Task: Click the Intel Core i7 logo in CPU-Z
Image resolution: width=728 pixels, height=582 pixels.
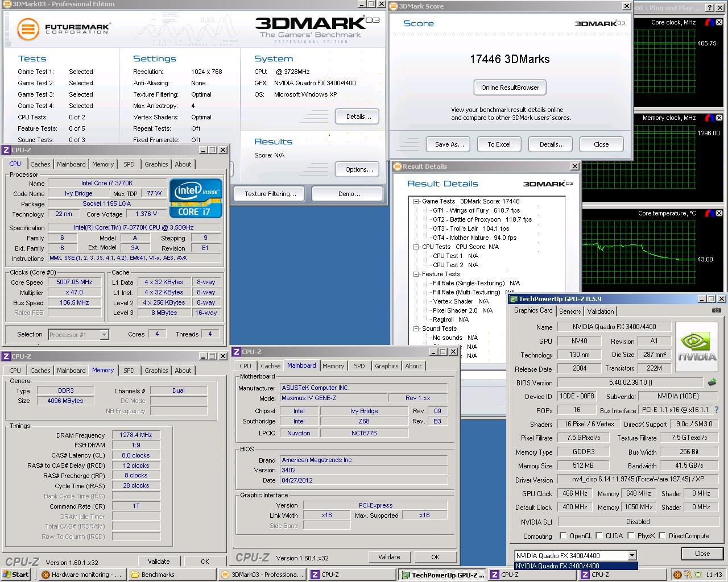Action: point(196,198)
